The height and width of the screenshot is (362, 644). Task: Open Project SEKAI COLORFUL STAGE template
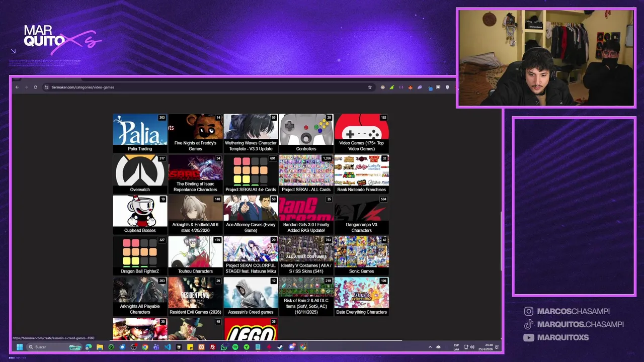point(251,255)
